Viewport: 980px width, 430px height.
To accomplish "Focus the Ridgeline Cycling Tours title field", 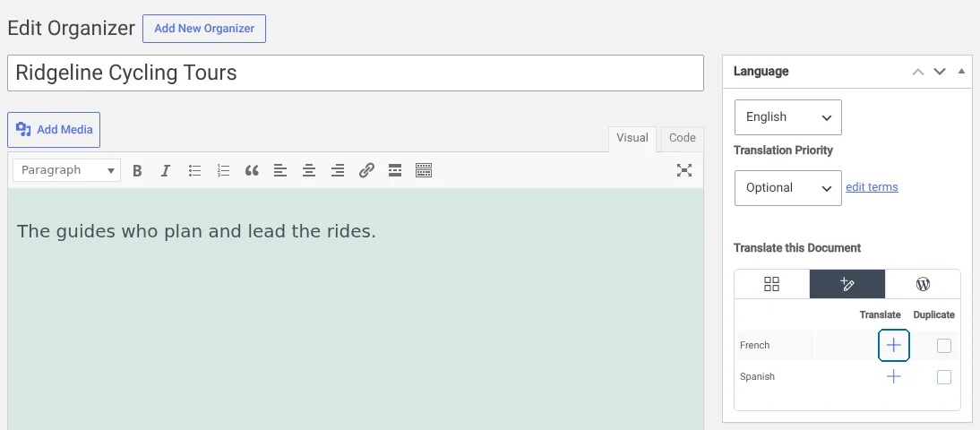I will (356, 73).
